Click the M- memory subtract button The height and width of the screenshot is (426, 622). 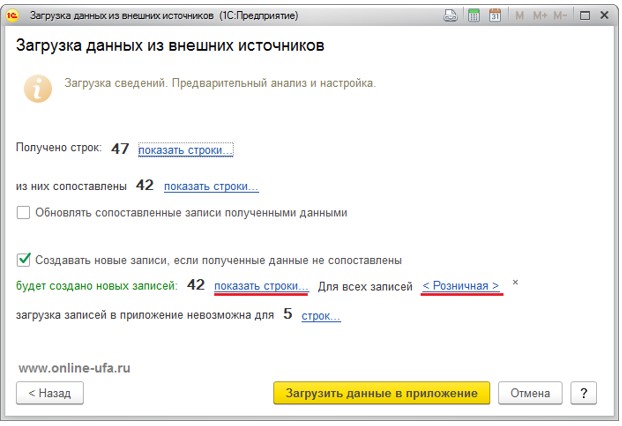560,15
